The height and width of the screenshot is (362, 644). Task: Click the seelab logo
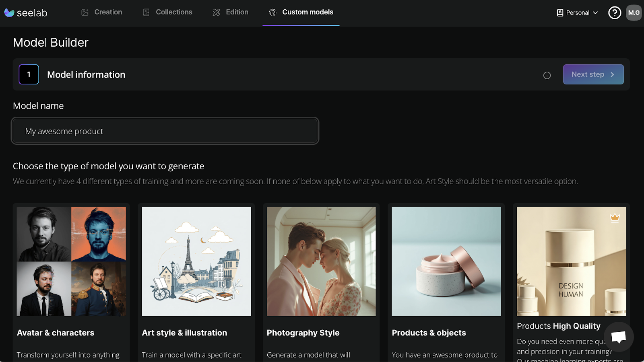tap(26, 12)
